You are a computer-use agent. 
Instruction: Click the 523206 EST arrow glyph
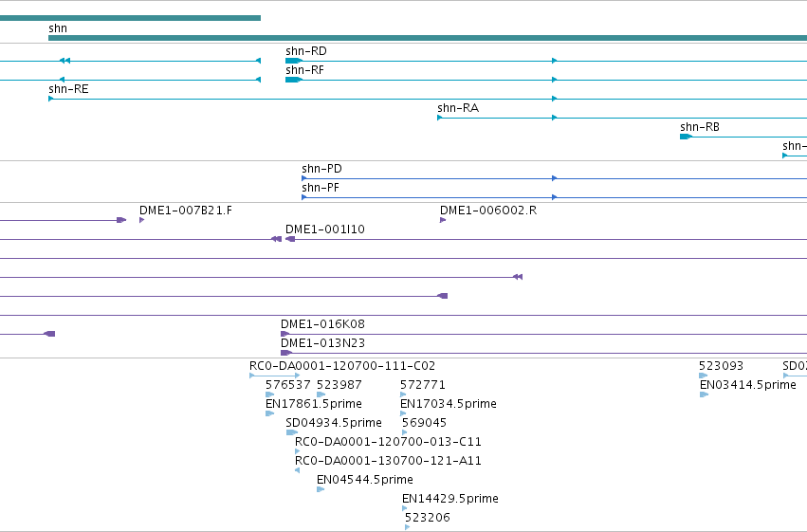(407, 527)
